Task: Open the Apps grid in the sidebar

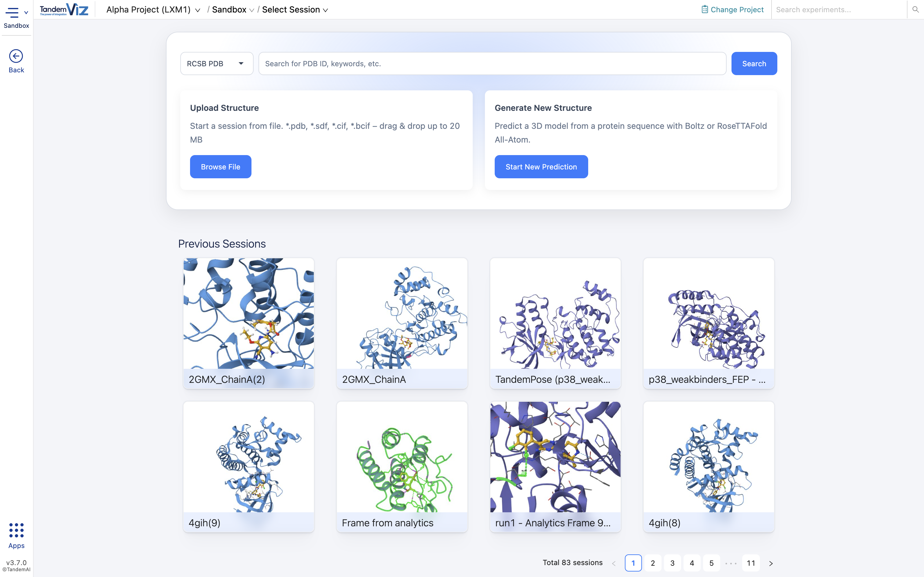Action: pyautogui.click(x=16, y=531)
